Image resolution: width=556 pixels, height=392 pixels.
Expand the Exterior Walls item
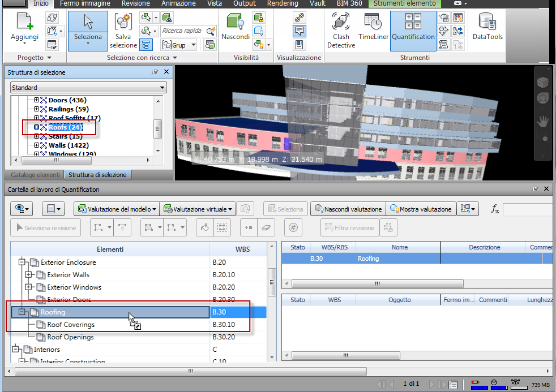click(x=28, y=274)
